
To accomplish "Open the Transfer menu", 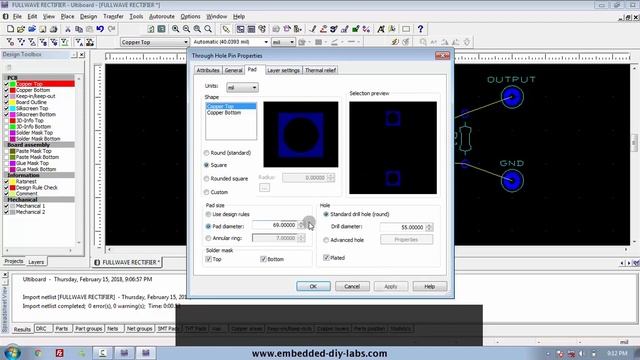I will [x=113, y=17].
